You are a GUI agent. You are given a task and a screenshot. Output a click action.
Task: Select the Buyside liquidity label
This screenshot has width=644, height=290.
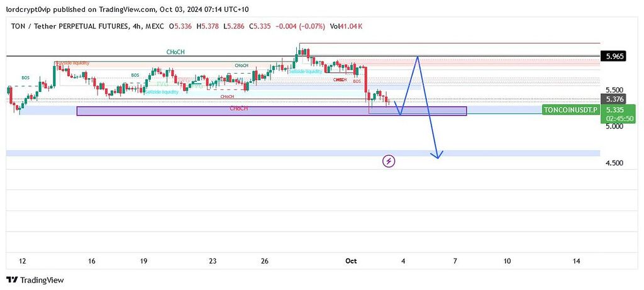[x=73, y=64]
